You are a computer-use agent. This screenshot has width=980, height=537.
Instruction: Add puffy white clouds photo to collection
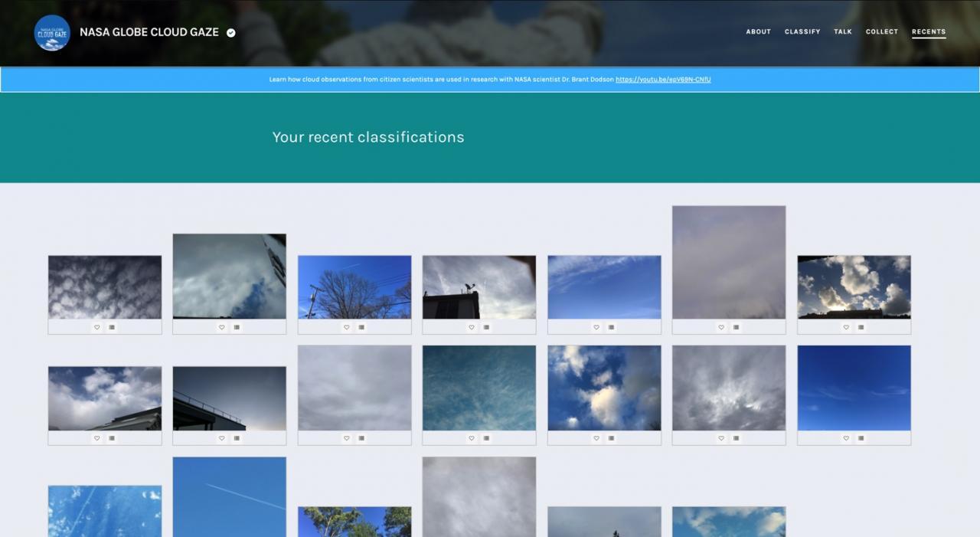click(x=611, y=438)
